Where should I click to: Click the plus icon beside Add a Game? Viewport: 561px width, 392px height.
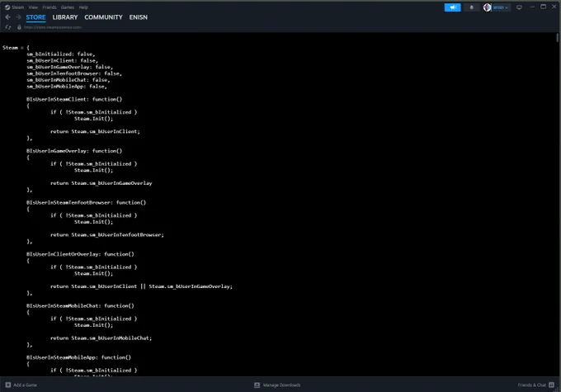point(8,385)
